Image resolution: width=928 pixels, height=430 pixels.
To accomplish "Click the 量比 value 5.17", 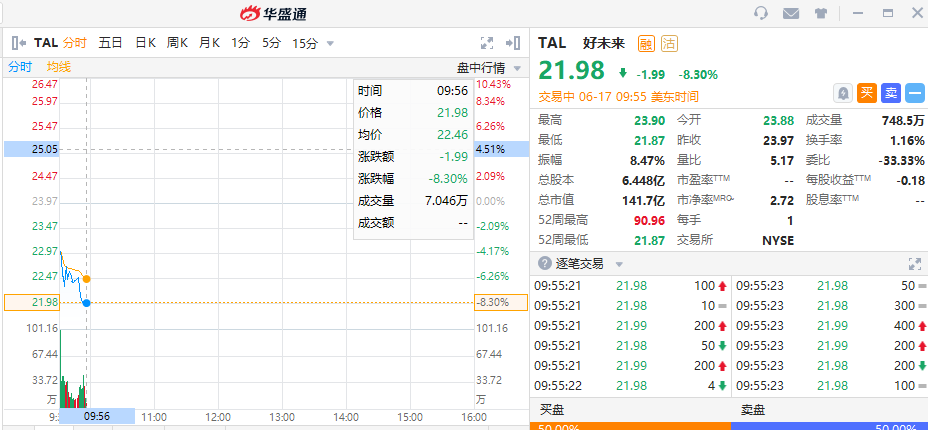I will pyautogui.click(x=782, y=160).
